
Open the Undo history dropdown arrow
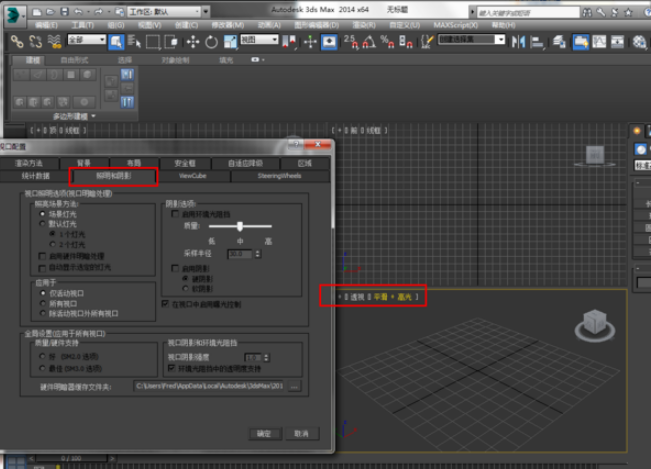pos(88,12)
